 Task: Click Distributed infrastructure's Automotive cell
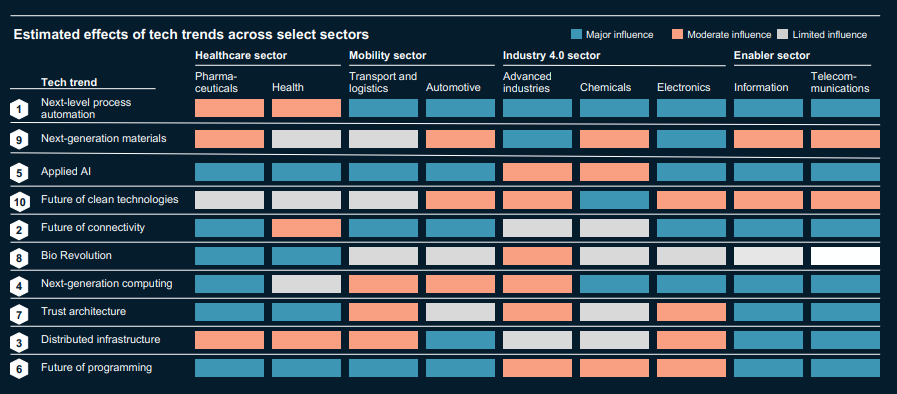[460, 340]
